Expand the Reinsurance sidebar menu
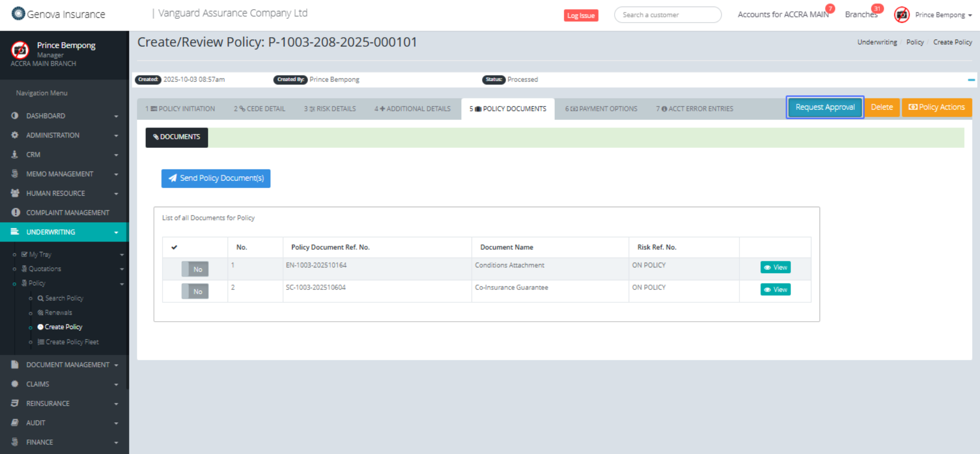Image resolution: width=980 pixels, height=454 pixels. [x=65, y=403]
